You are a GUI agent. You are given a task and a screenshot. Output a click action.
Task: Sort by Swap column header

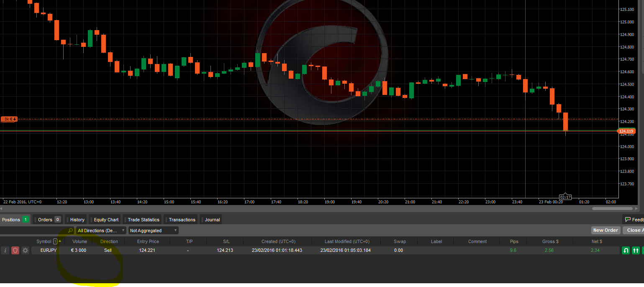pyautogui.click(x=400, y=241)
